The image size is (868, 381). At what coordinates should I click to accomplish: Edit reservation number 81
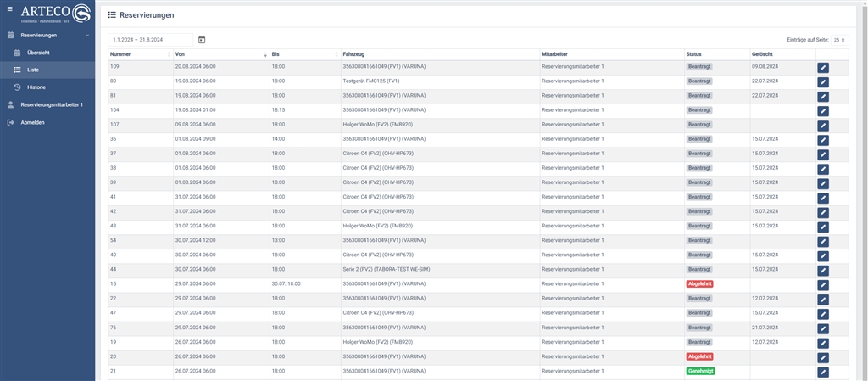(822, 97)
